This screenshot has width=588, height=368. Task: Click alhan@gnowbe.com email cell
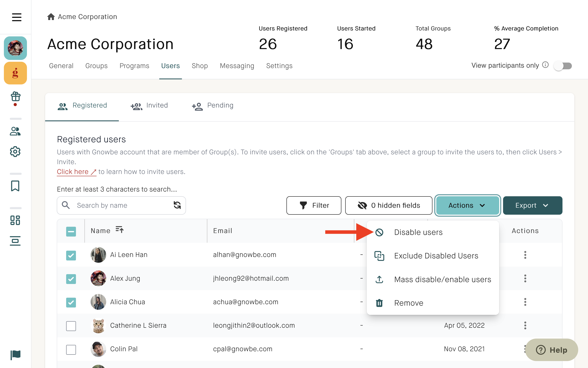(244, 255)
